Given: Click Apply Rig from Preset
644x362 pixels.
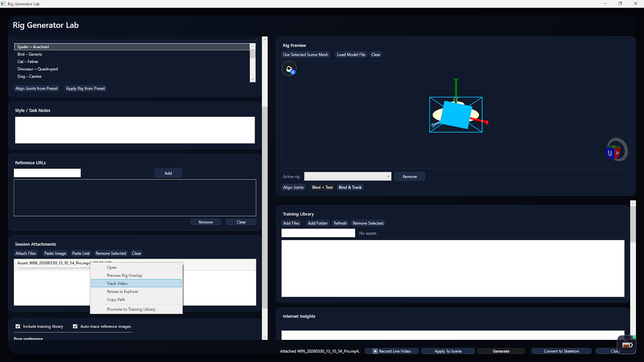Looking at the screenshot, I should click(x=85, y=88).
